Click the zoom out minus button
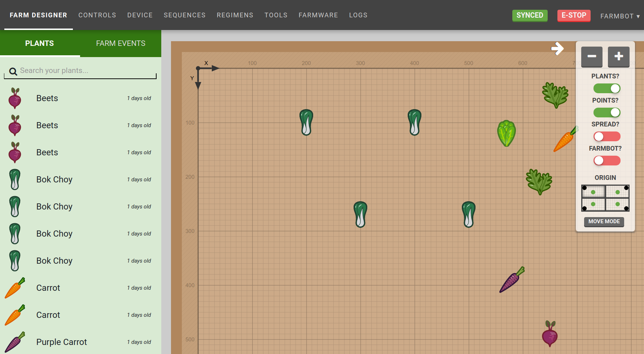 [x=592, y=57]
